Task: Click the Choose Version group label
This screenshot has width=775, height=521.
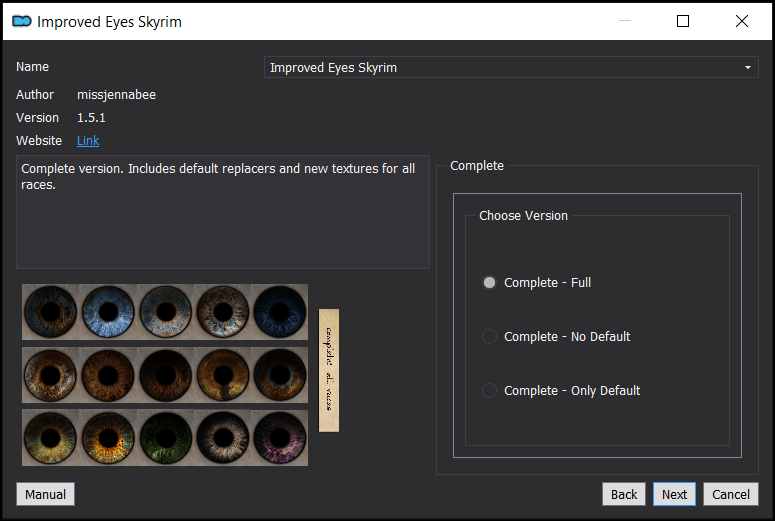Action: 523,216
